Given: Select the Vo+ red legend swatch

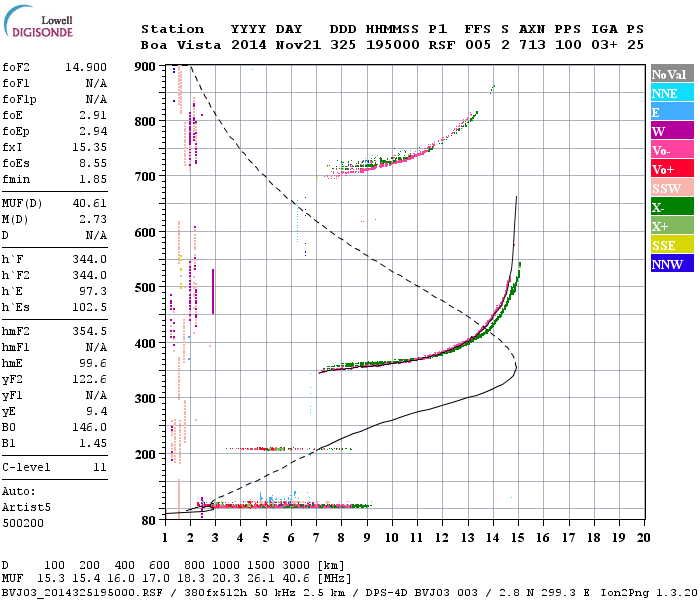Looking at the screenshot, I should pos(672,169).
